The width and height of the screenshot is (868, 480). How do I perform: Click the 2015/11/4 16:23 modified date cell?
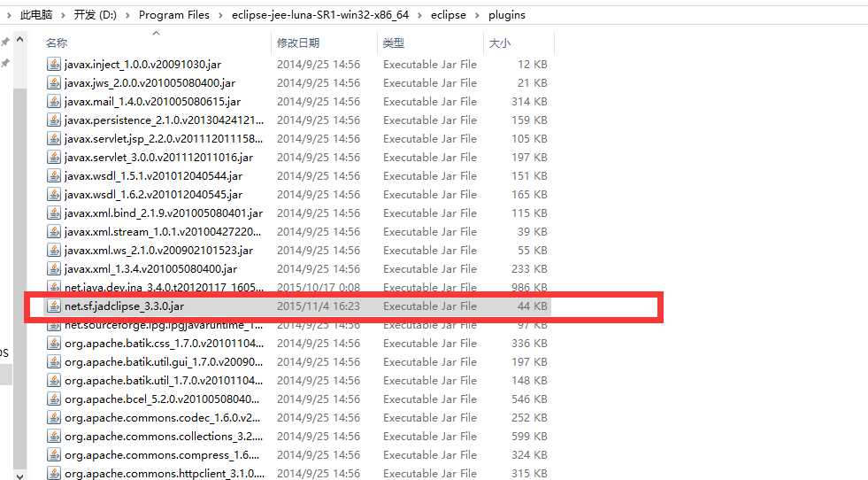tap(319, 306)
